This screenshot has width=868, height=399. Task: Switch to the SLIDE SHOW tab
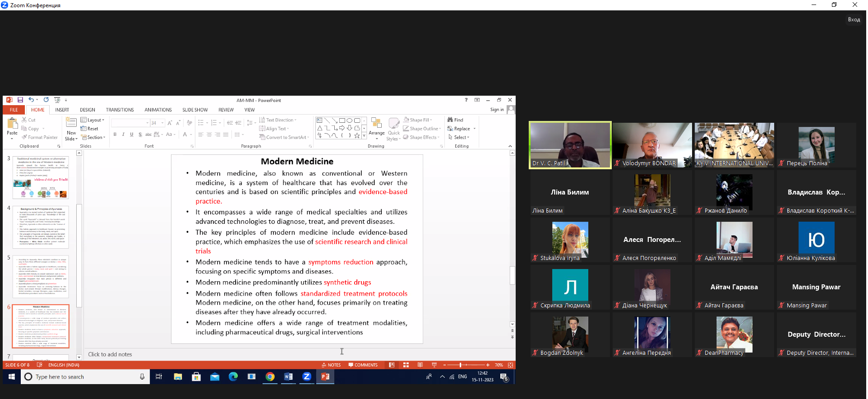[195, 110]
